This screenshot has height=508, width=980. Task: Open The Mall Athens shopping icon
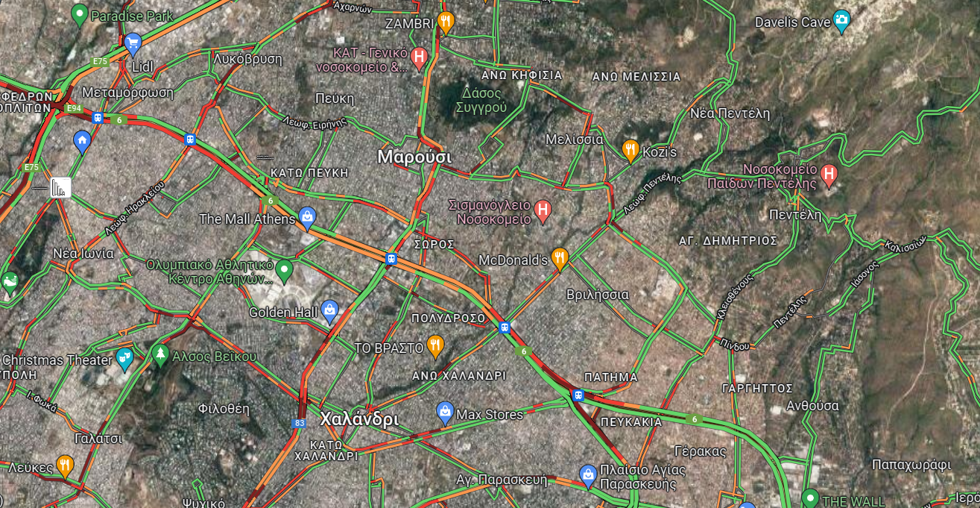pyautogui.click(x=306, y=217)
